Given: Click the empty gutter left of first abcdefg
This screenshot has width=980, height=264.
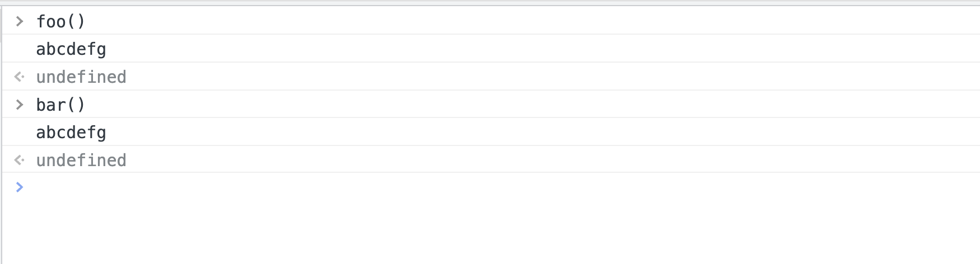Looking at the screenshot, I should pyautogui.click(x=20, y=49).
